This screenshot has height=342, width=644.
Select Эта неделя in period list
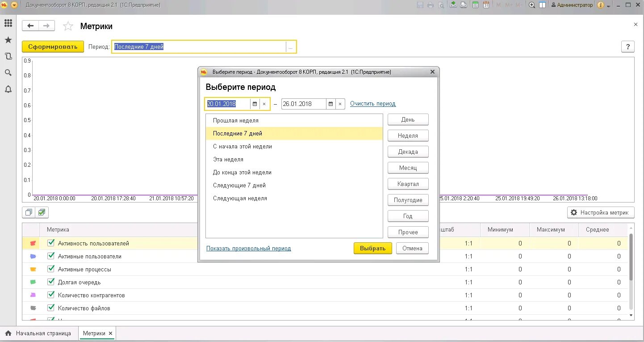click(294, 160)
